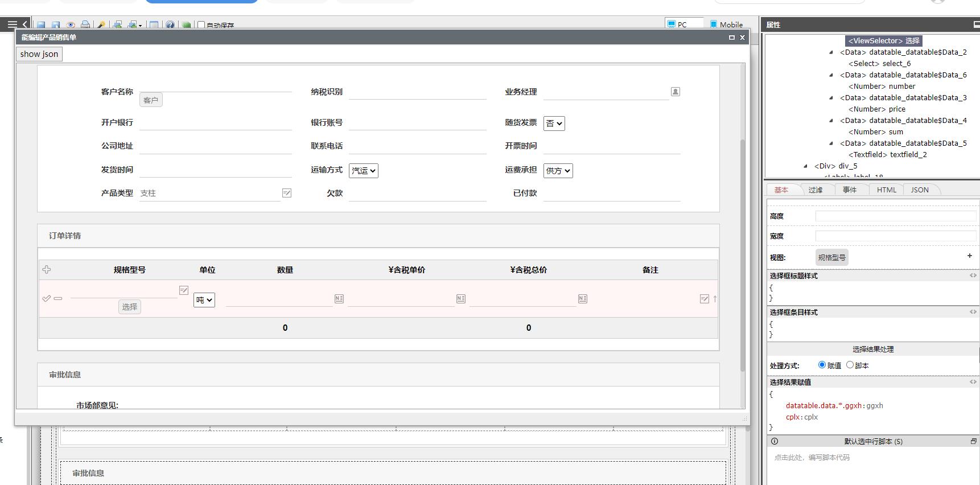Collapse the datatable$Data_6 tree node
The width and height of the screenshot is (980, 485).
tap(831, 75)
